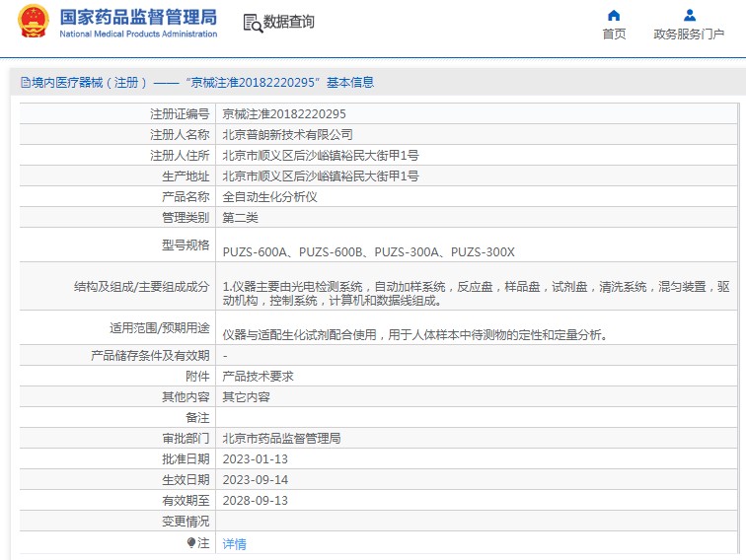Click 产品储存条件及有效期 label

(x=150, y=356)
